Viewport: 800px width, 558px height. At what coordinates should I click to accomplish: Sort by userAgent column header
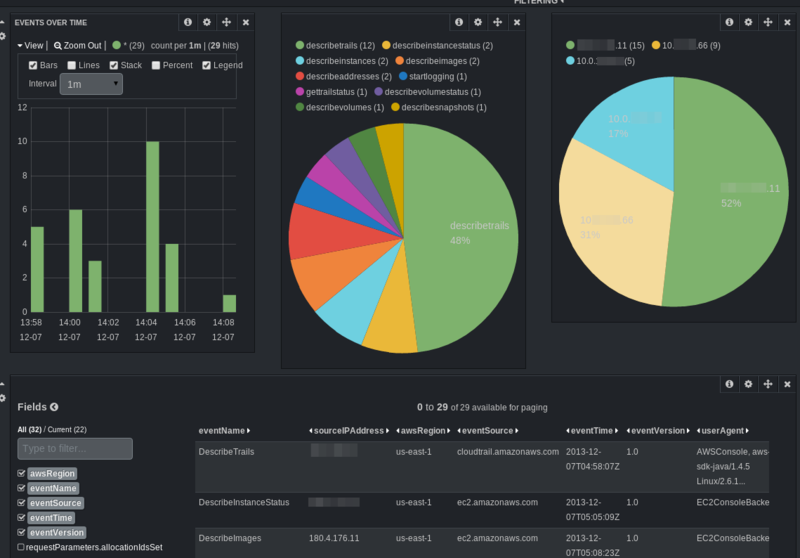pyautogui.click(x=722, y=430)
